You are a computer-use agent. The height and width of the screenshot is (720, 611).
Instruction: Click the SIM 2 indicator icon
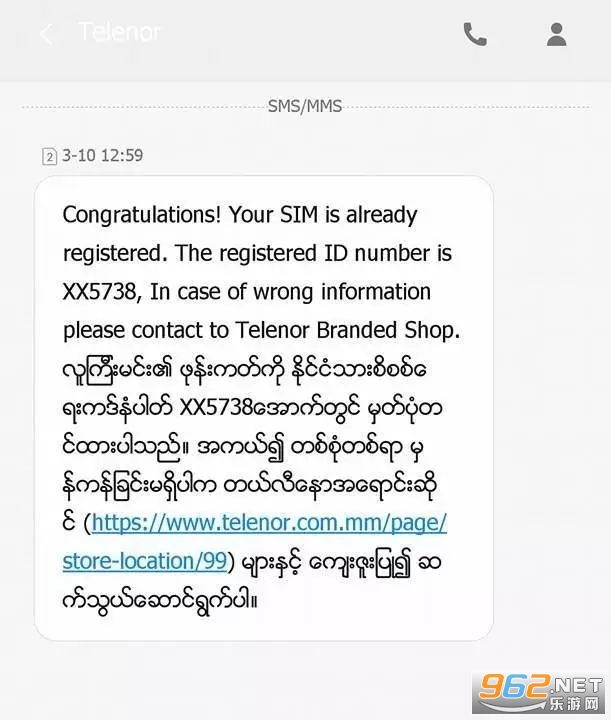click(49, 156)
